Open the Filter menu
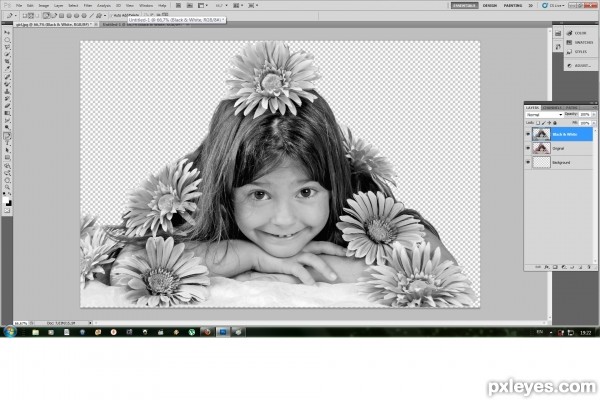The width and height of the screenshot is (600, 400). coord(88,5)
